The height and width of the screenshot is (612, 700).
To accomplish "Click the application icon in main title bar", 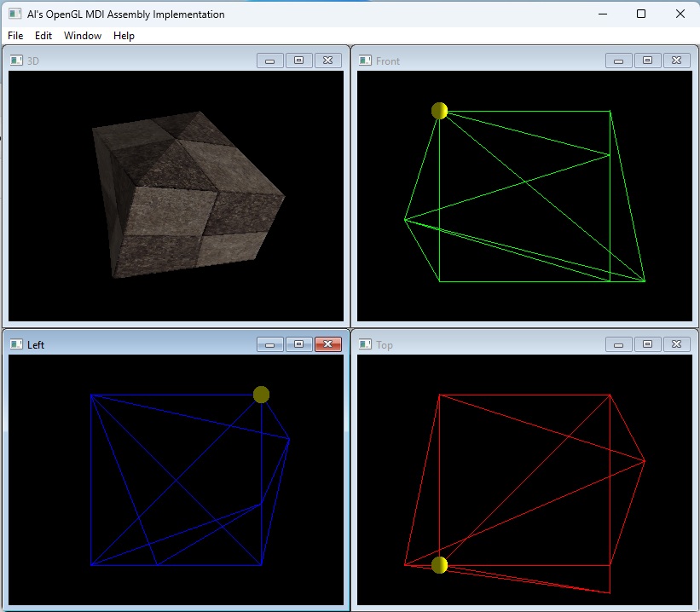I will tap(14, 14).
